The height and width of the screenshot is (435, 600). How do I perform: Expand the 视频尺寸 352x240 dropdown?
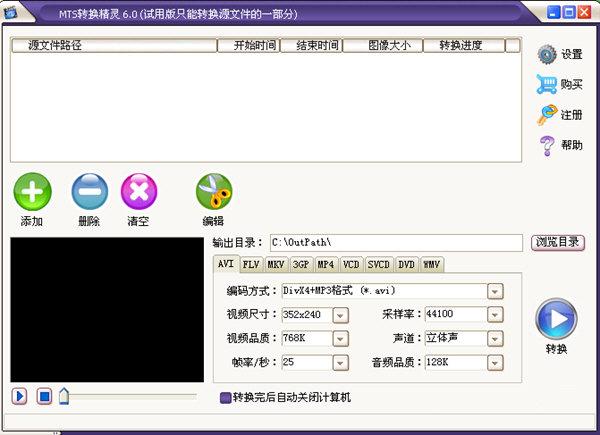[340, 315]
